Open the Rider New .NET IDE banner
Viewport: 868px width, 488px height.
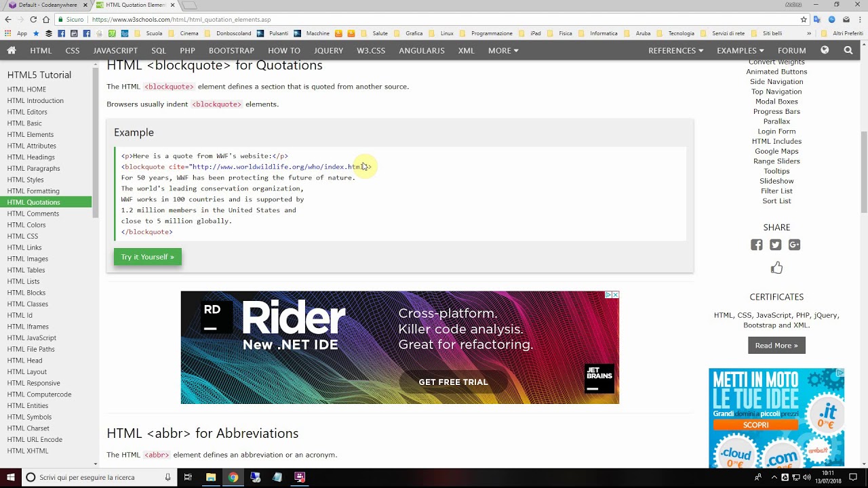pos(400,348)
